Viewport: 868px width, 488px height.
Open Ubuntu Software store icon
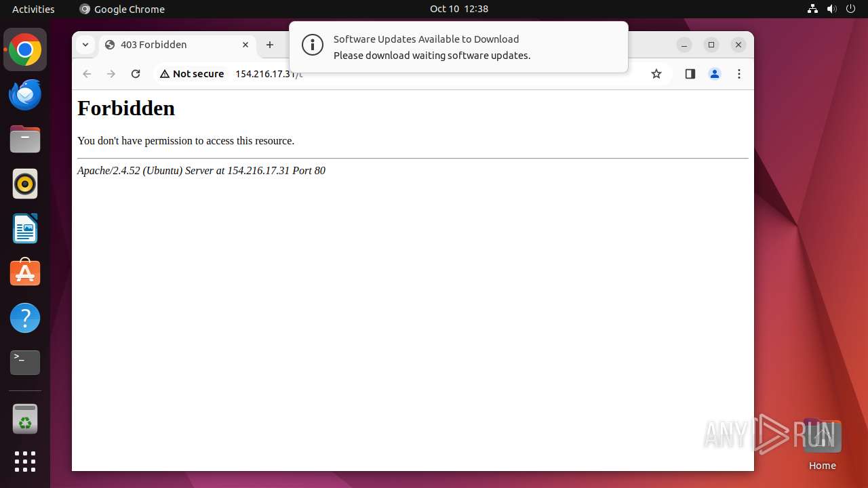click(x=25, y=273)
